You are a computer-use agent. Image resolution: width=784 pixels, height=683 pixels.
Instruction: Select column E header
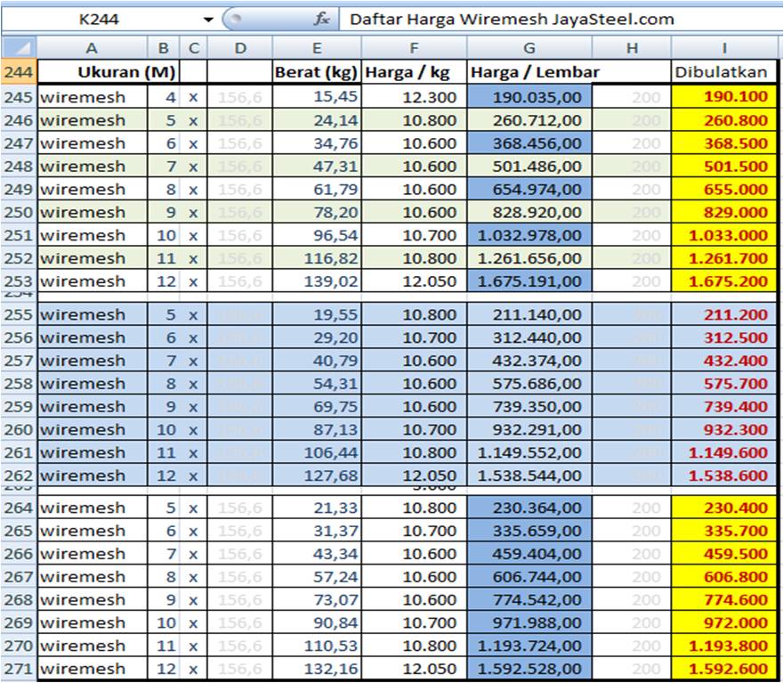point(317,48)
